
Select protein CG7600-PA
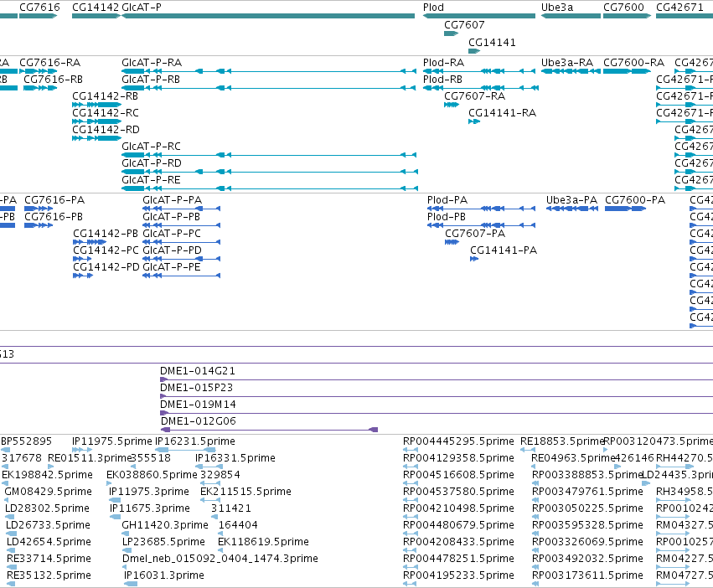pos(625,209)
